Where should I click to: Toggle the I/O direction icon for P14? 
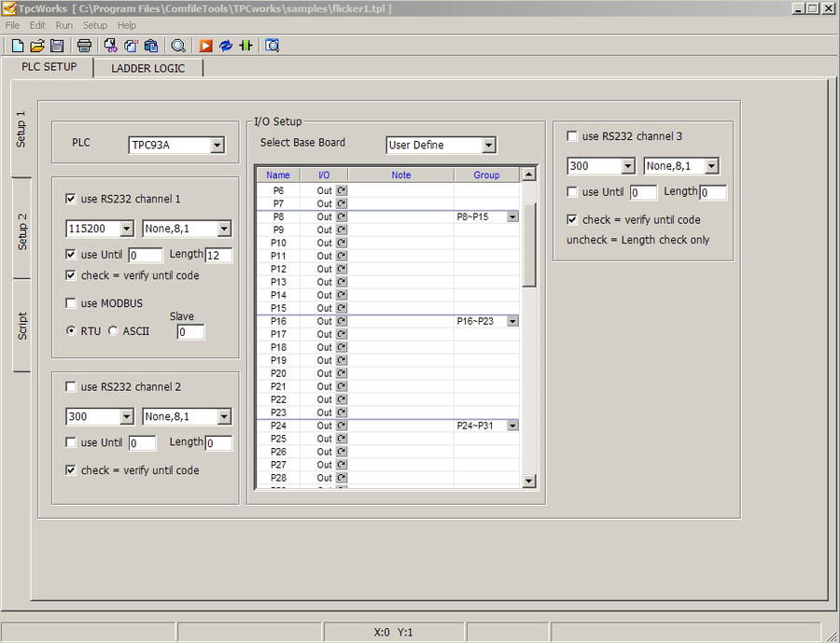click(x=342, y=295)
